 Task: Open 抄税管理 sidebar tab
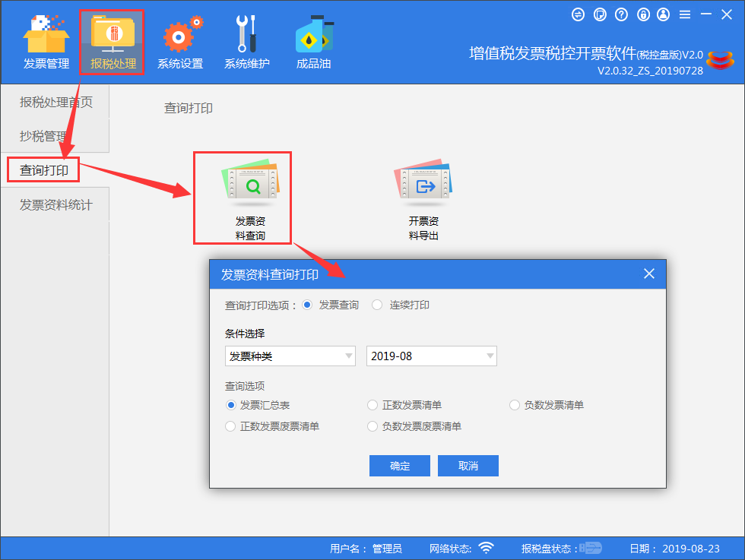click(55, 136)
